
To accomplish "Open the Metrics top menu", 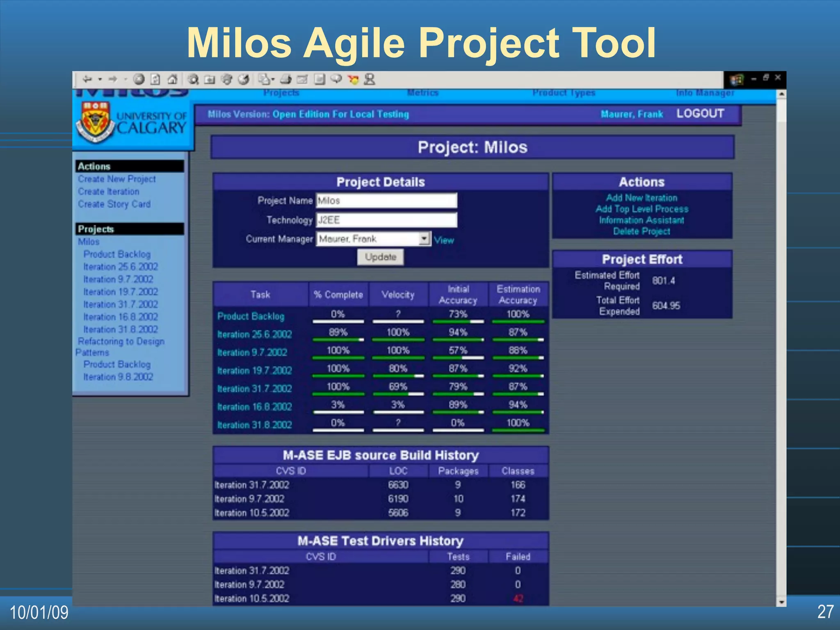I will pyautogui.click(x=423, y=93).
